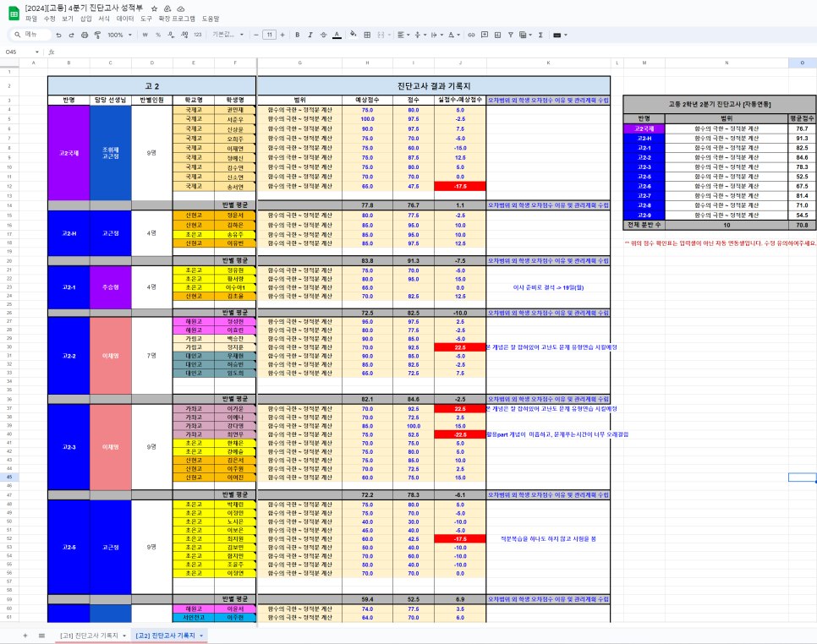Increase decimal places
817x644 pixels.
pyautogui.click(x=184, y=35)
